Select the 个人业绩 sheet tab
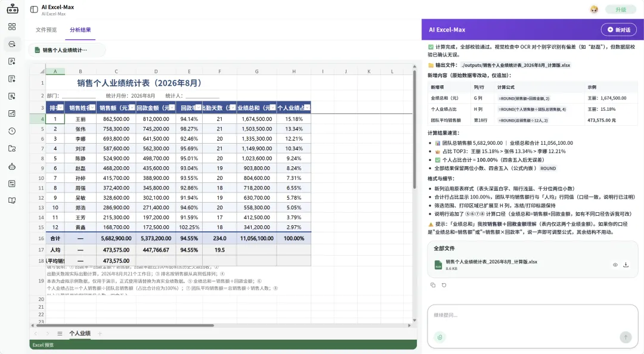644x354 pixels. click(80, 334)
